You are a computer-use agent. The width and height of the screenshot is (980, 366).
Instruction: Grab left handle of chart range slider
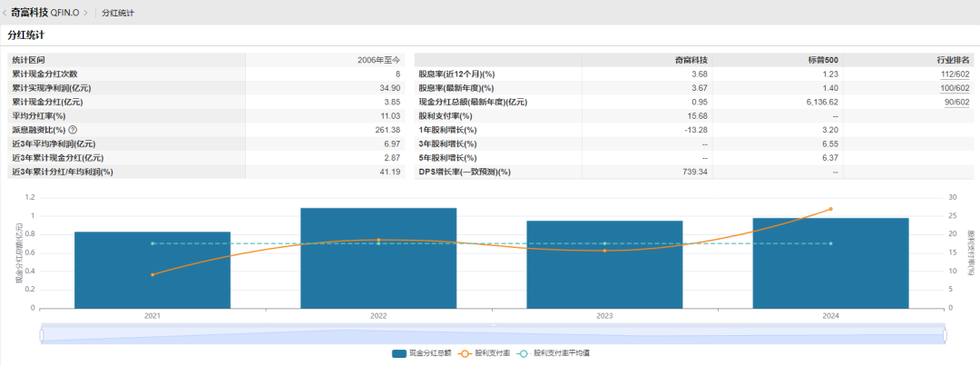(41, 336)
